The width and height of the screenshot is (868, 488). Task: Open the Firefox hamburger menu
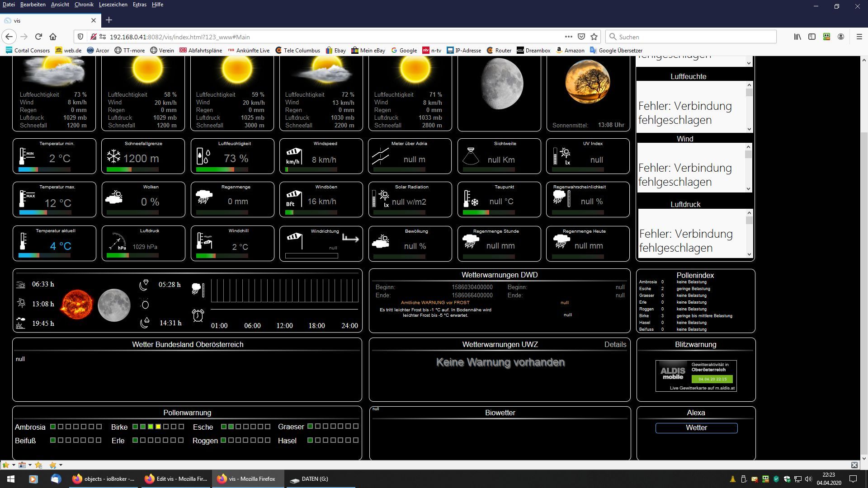[x=859, y=37]
